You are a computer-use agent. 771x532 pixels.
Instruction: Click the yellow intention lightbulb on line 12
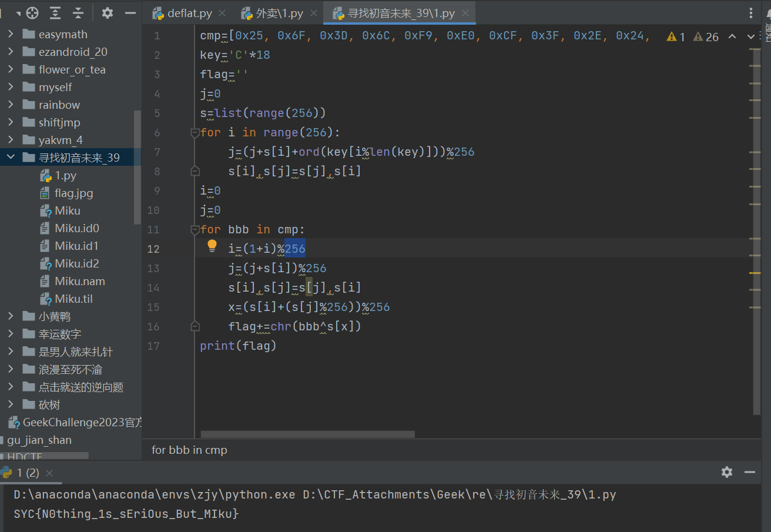pyautogui.click(x=212, y=246)
